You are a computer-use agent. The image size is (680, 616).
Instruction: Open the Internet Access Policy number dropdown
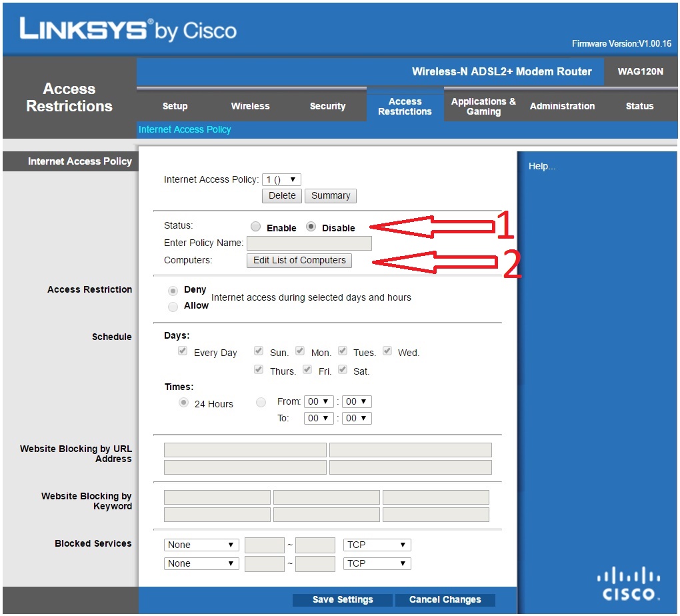281,179
